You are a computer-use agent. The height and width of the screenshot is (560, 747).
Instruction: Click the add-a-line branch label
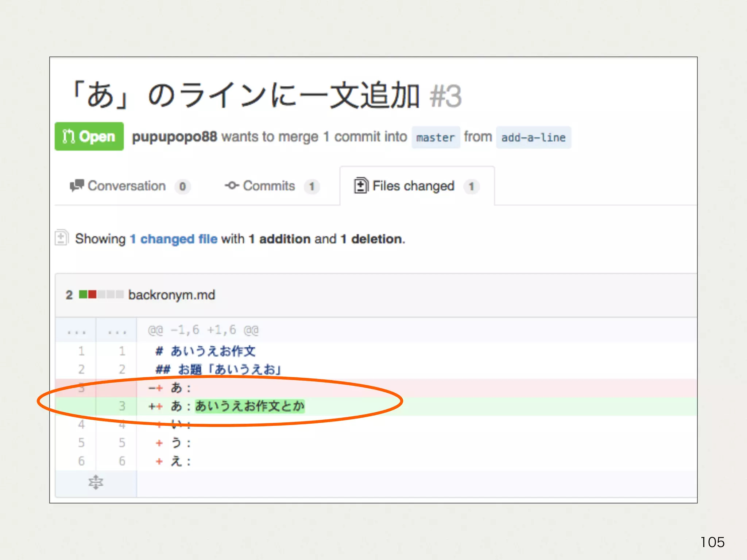pyautogui.click(x=533, y=137)
